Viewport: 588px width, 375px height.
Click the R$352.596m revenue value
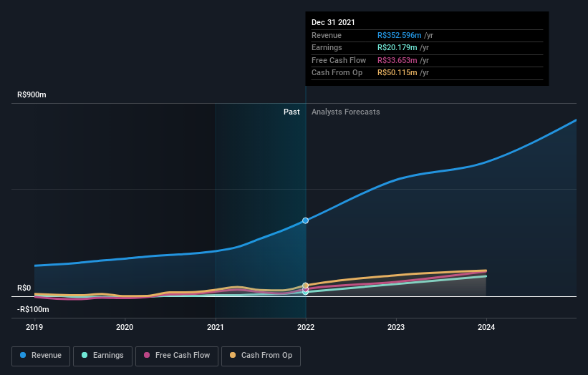(400, 35)
